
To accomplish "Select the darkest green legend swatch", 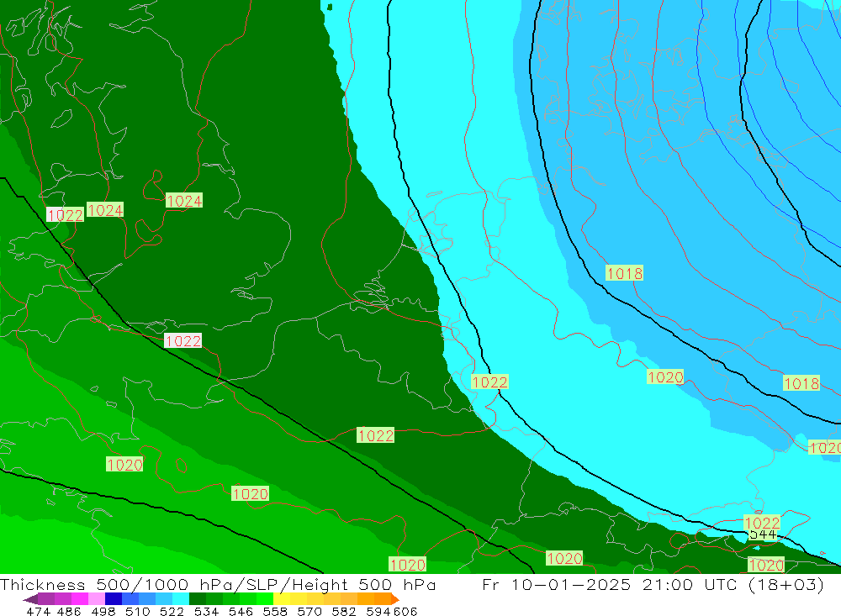I will click(198, 599).
